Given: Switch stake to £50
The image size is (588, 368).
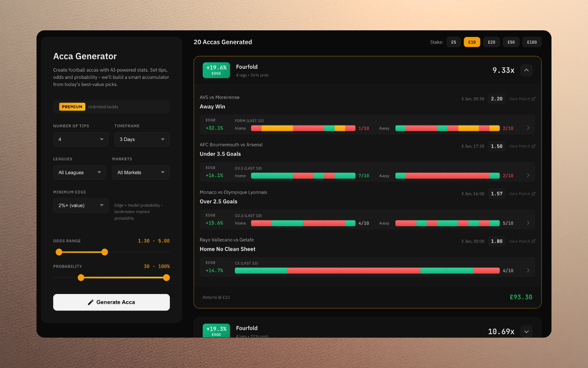Looking at the screenshot, I should (x=511, y=41).
